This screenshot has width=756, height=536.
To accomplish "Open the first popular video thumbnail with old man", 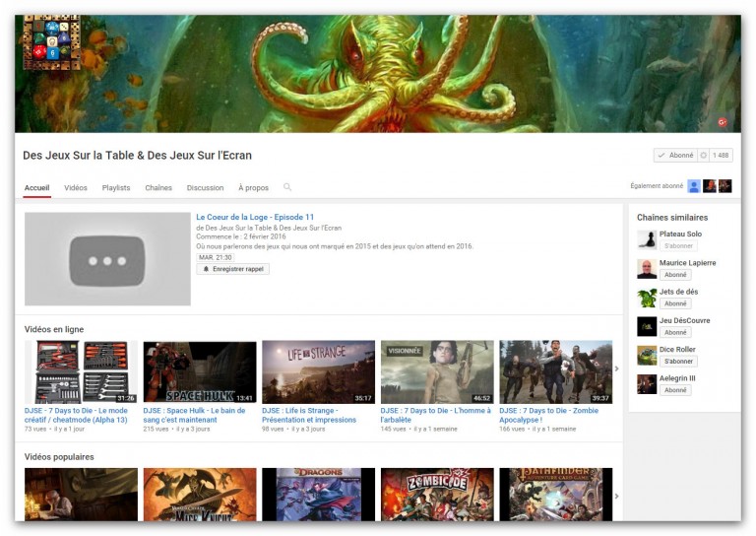I will 81,495.
